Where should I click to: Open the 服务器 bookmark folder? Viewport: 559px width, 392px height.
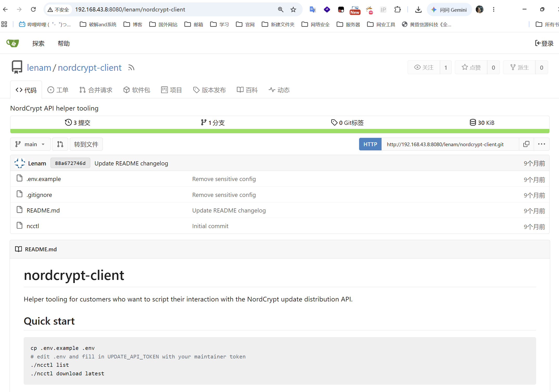pyautogui.click(x=348, y=24)
